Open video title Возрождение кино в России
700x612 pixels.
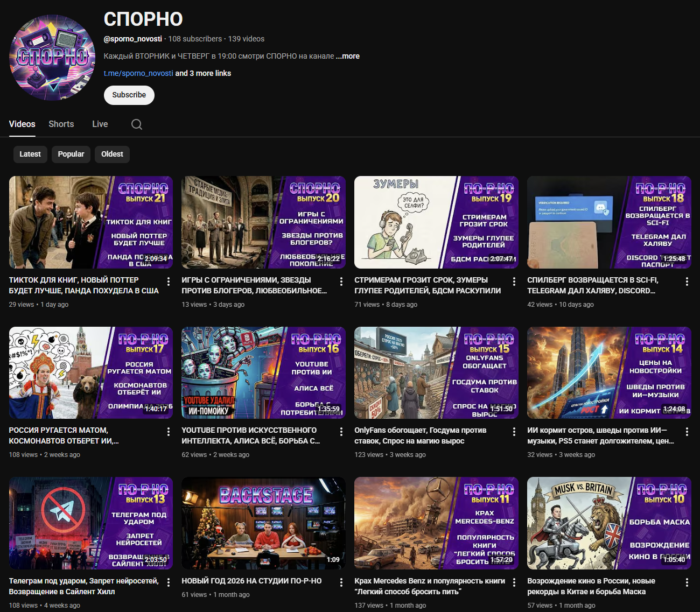[591, 586]
